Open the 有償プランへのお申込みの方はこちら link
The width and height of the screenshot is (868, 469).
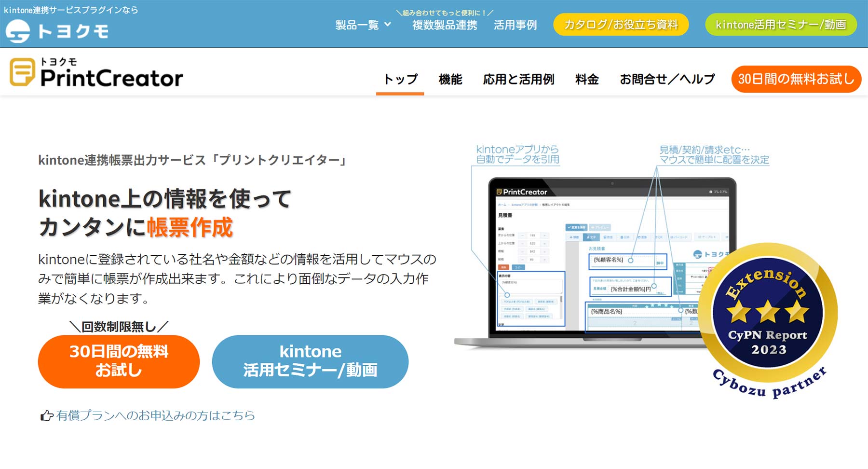tap(155, 415)
